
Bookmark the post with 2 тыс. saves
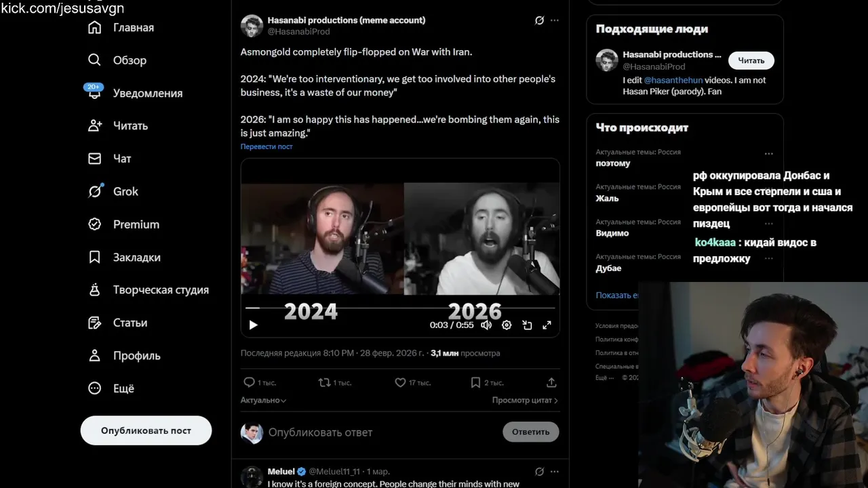point(476,382)
